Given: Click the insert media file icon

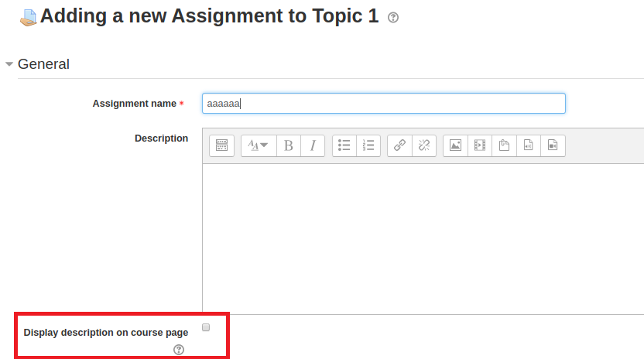Looking at the screenshot, I should click(480, 145).
